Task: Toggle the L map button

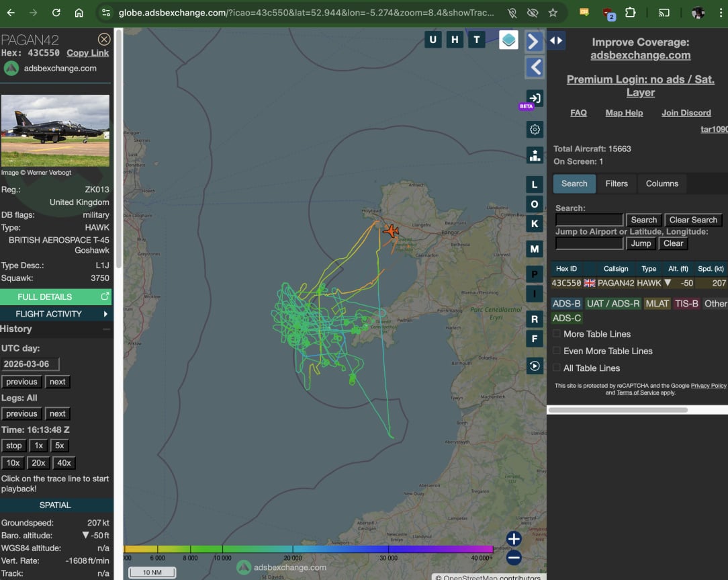Action: tap(535, 185)
